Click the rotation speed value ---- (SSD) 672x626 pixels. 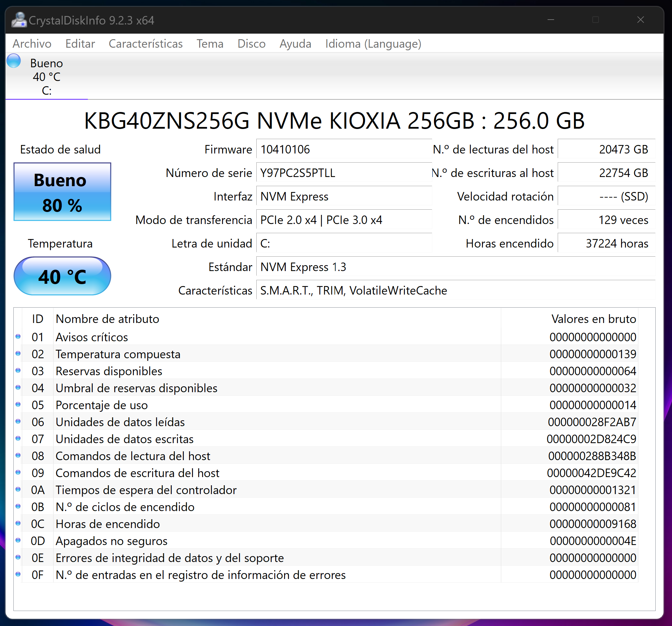click(x=606, y=196)
